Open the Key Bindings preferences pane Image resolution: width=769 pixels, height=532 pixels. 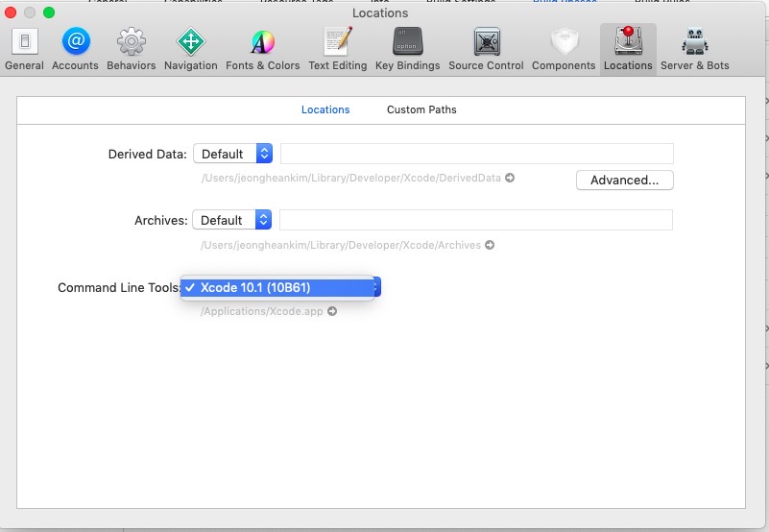407,49
